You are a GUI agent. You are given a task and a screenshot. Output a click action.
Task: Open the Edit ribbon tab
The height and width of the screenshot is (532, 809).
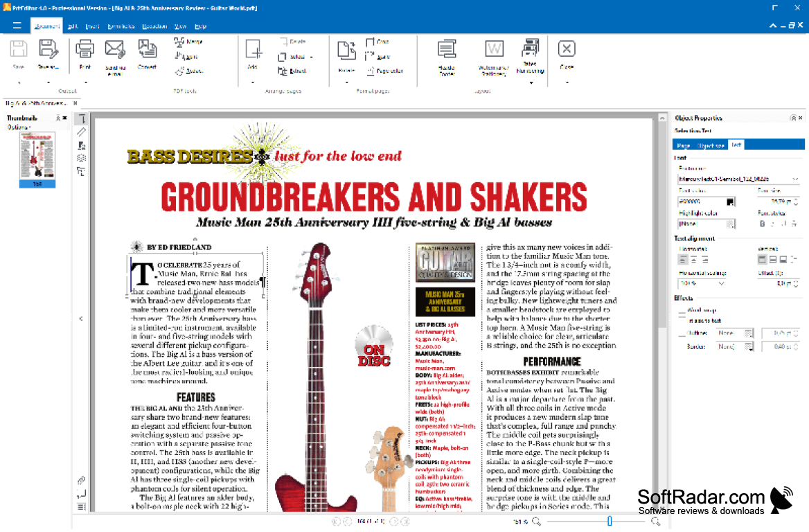click(x=73, y=26)
